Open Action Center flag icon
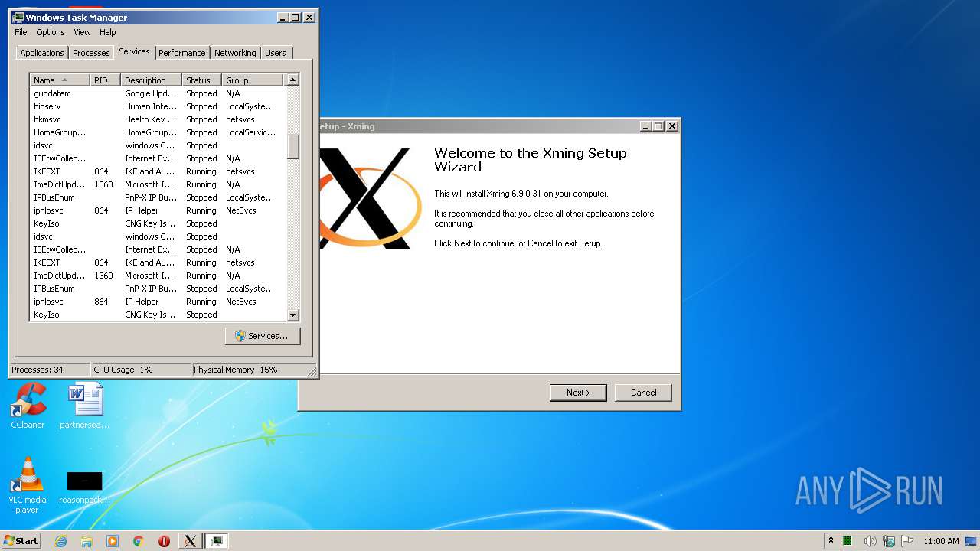This screenshot has height=551, width=980. pyautogui.click(x=907, y=541)
